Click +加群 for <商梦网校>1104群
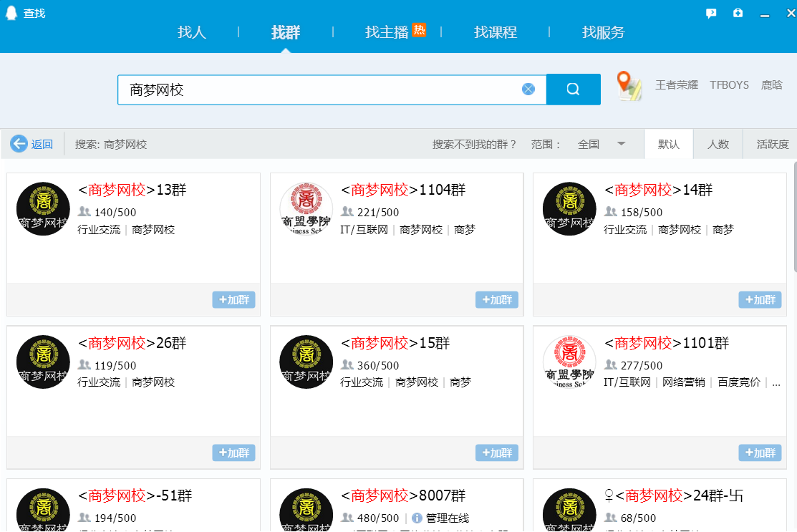Viewport: 797px width, 532px height. pos(497,300)
